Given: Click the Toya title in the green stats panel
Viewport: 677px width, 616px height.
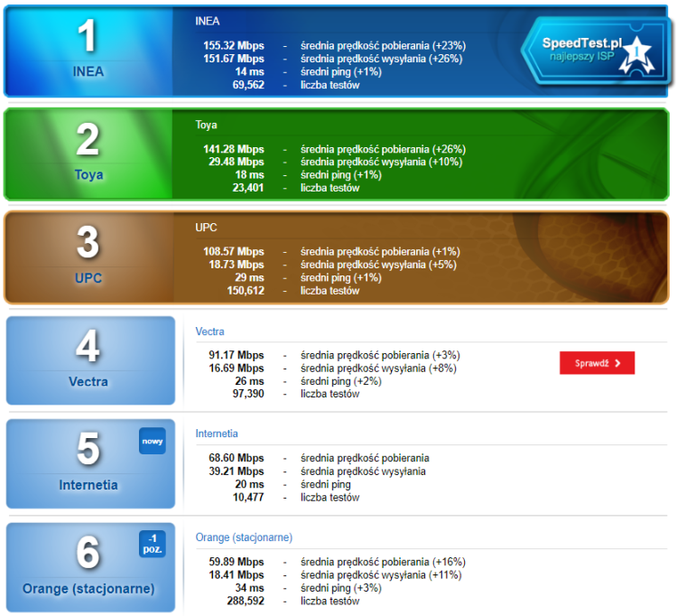Looking at the screenshot, I should click(x=206, y=125).
